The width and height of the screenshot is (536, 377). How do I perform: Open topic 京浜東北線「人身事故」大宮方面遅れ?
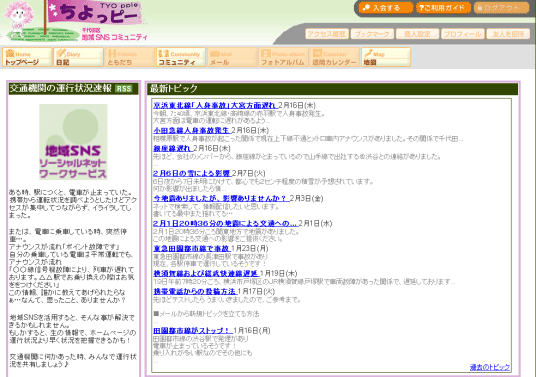pos(215,105)
